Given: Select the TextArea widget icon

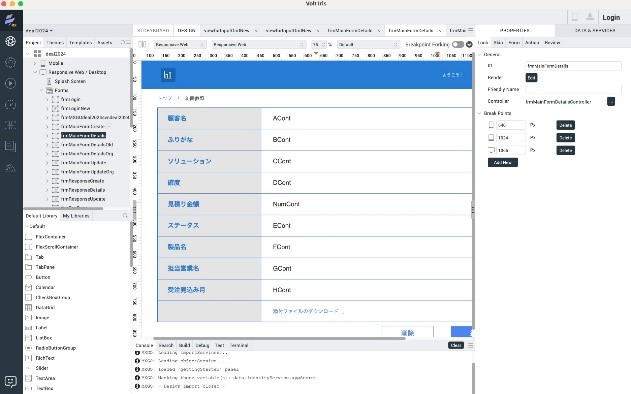Looking at the screenshot, I should pos(29,378).
